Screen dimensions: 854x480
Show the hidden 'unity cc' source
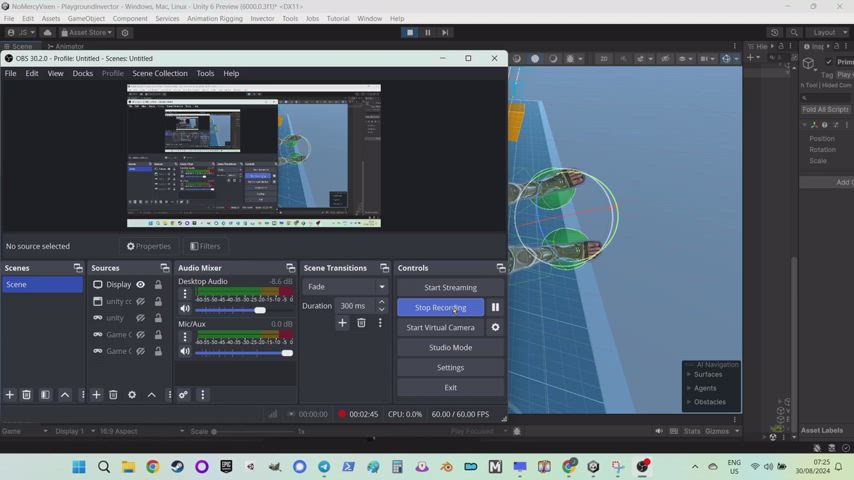point(141,301)
